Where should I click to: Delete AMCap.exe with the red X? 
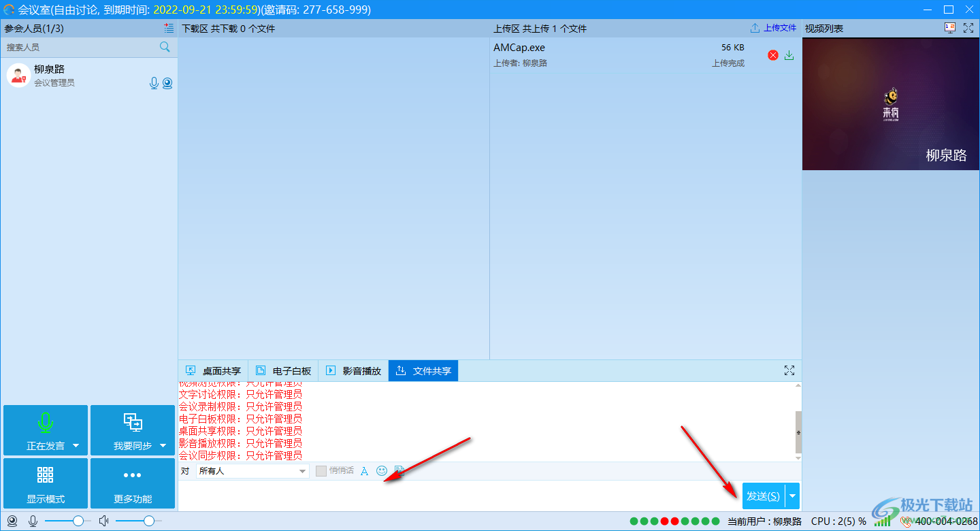tap(772, 55)
